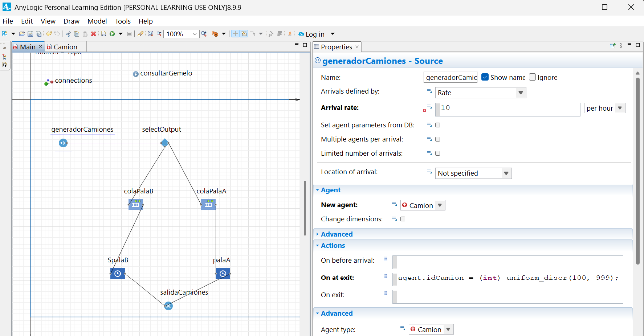644x336 pixels.
Task: Click the salidaCamiones sink block
Action: tap(168, 306)
